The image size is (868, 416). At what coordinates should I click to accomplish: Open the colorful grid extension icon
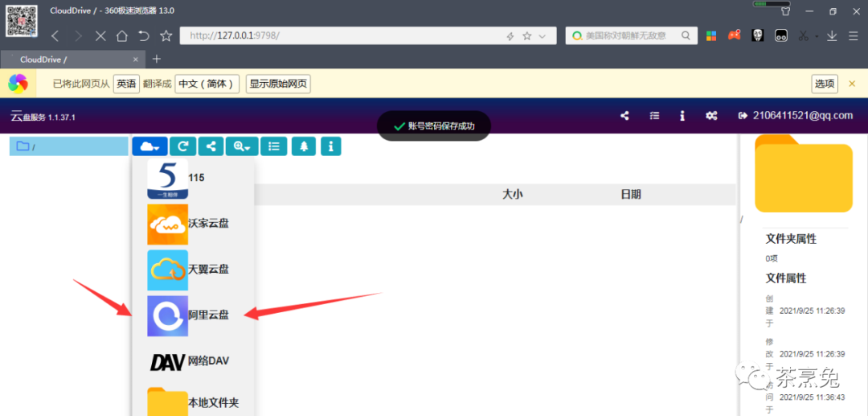coord(711,36)
